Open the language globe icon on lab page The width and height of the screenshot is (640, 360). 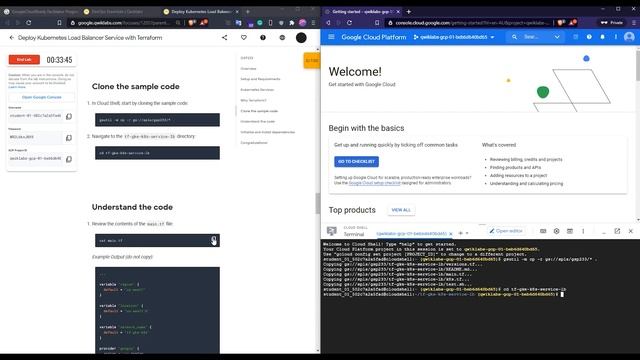click(x=282, y=38)
